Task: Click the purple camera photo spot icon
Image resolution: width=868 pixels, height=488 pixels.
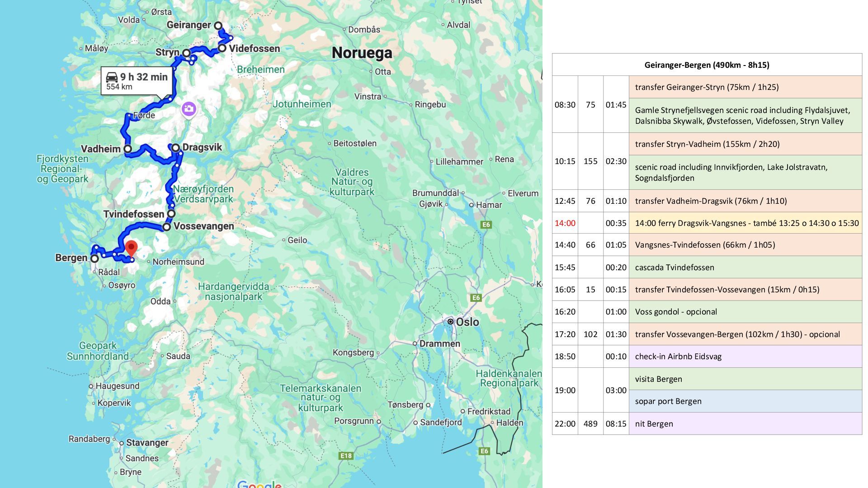Action: coord(189,108)
